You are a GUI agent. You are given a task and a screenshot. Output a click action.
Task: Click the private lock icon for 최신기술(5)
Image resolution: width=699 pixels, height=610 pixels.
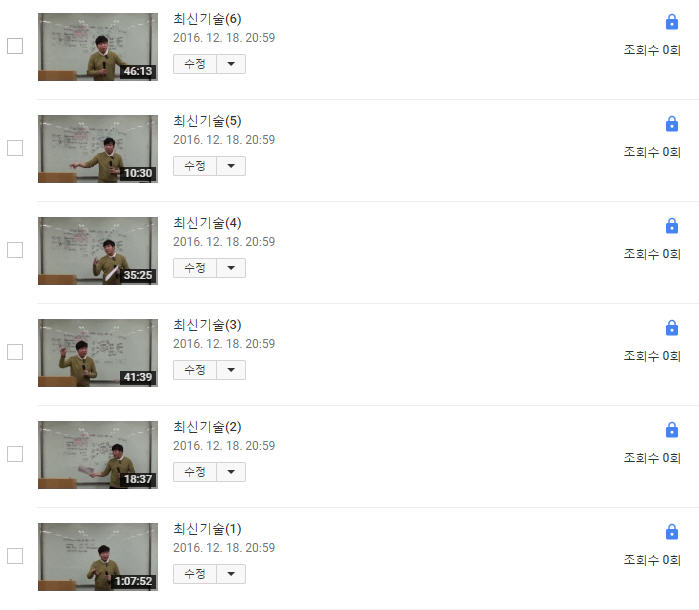tap(671, 124)
